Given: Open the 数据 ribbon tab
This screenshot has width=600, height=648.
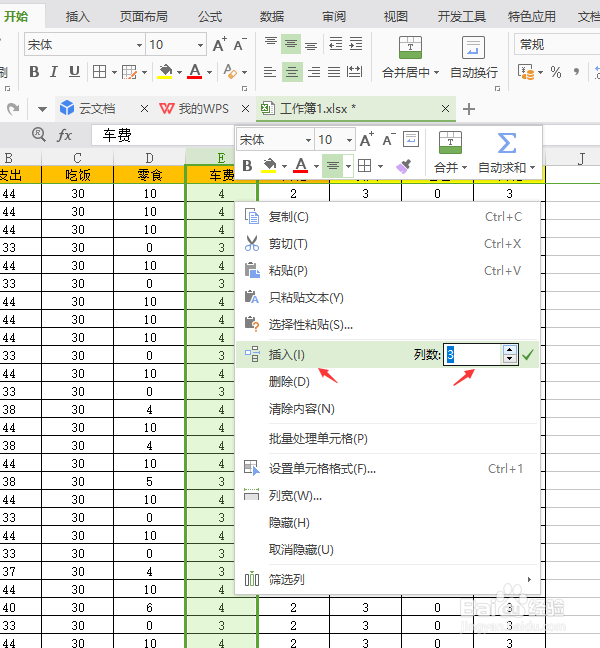Looking at the screenshot, I should [x=272, y=17].
